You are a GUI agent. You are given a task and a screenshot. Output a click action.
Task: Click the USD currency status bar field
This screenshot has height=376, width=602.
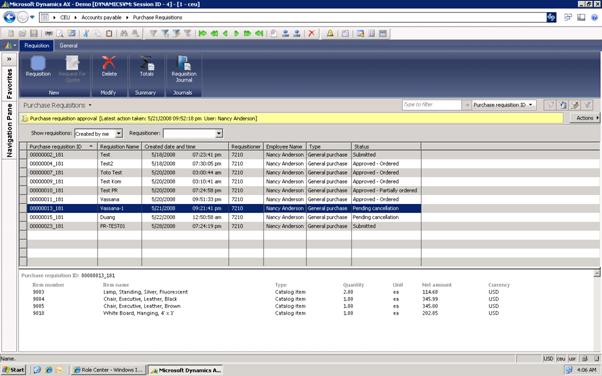pos(548,358)
